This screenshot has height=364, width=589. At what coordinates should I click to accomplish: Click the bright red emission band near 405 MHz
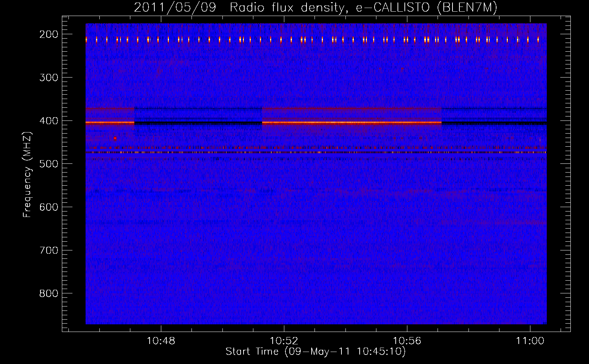pos(352,123)
